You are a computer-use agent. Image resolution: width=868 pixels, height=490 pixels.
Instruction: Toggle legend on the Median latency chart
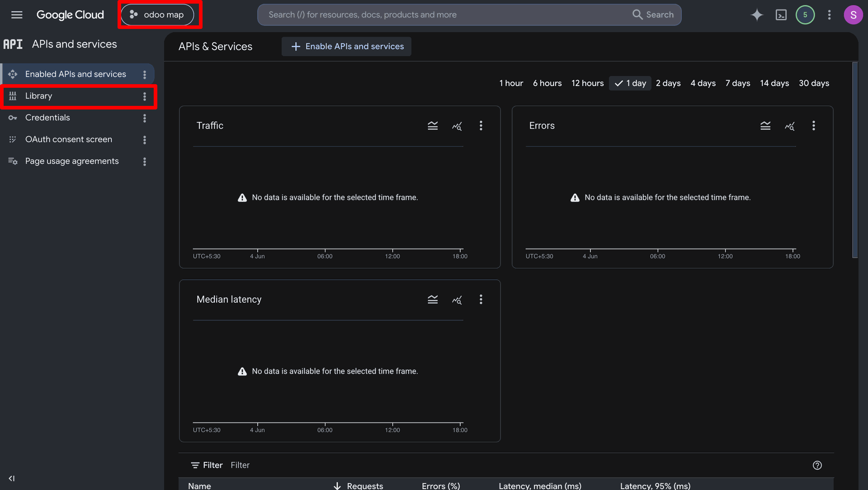[433, 300]
